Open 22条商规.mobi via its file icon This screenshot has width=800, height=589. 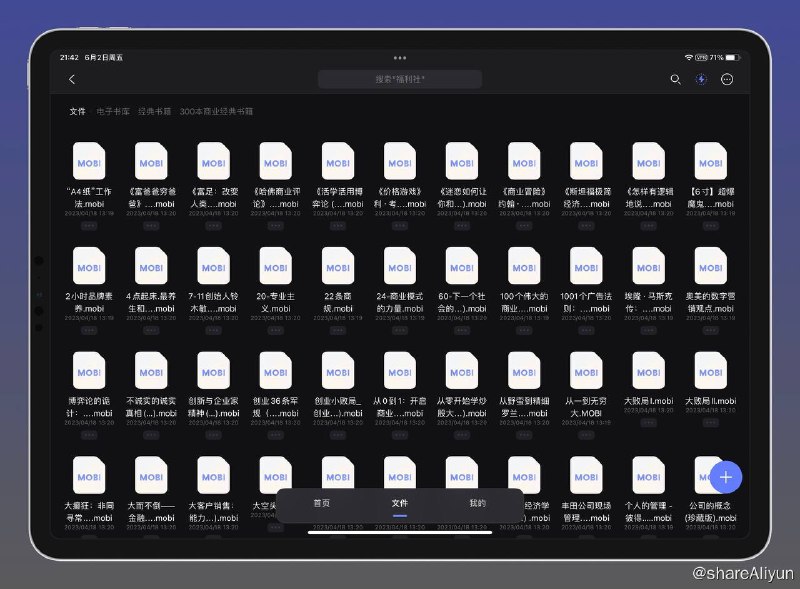coord(337,265)
